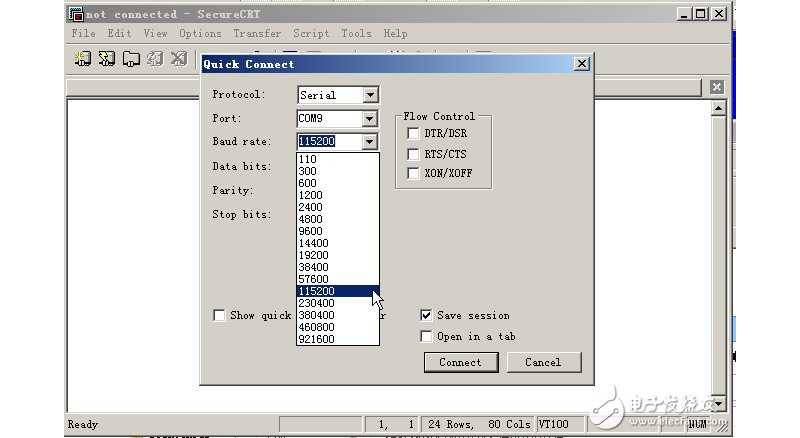Viewport: 800px width, 438px height.
Task: Select baud rate 14400
Action: pyautogui.click(x=338, y=243)
